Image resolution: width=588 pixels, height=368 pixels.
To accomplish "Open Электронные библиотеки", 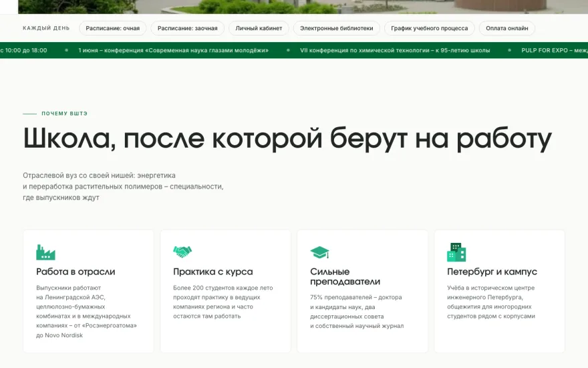I will pos(336,28).
